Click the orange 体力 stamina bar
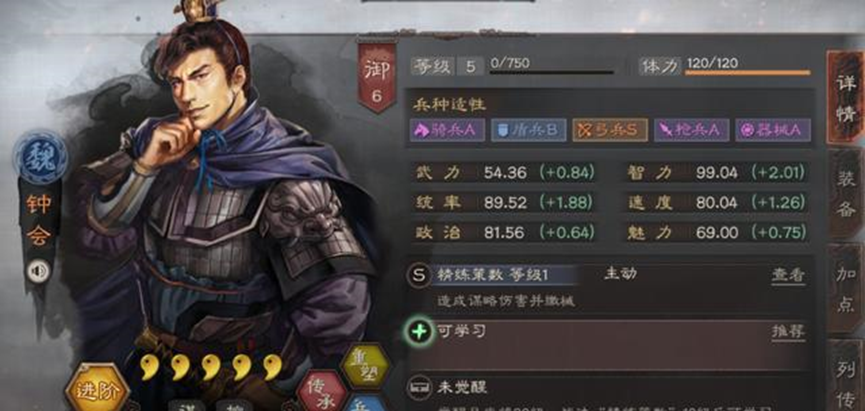Screen dimensions: 865x411 tap(747, 72)
